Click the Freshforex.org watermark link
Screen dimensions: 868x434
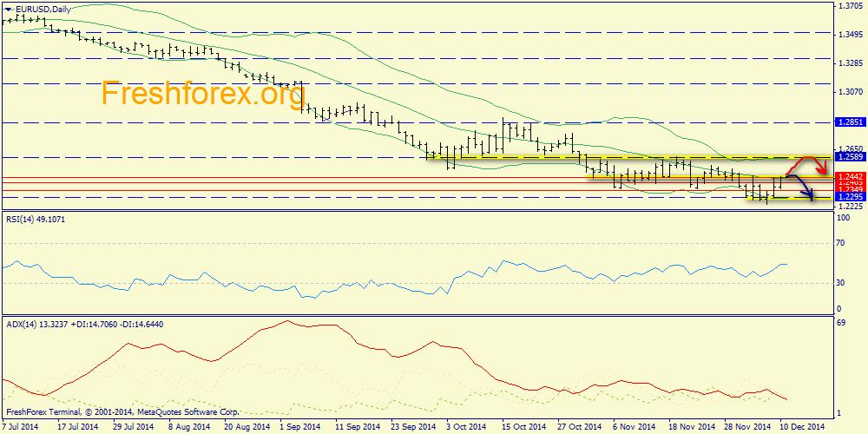click(x=203, y=93)
